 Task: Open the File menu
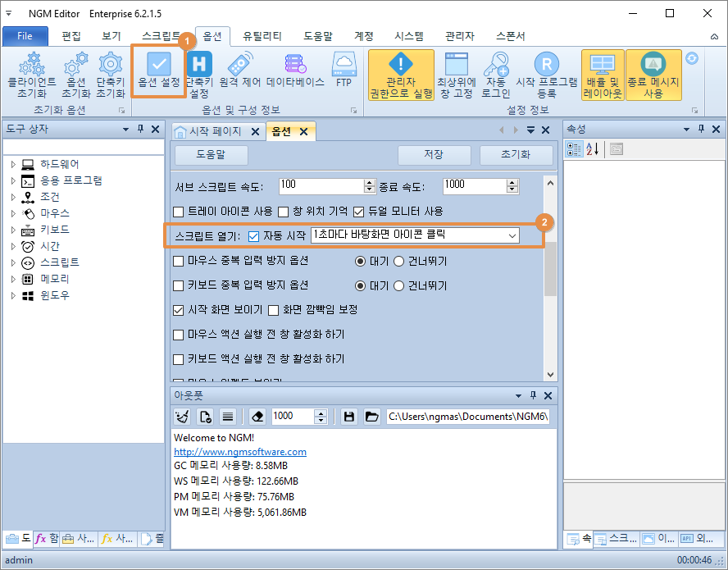(25, 36)
